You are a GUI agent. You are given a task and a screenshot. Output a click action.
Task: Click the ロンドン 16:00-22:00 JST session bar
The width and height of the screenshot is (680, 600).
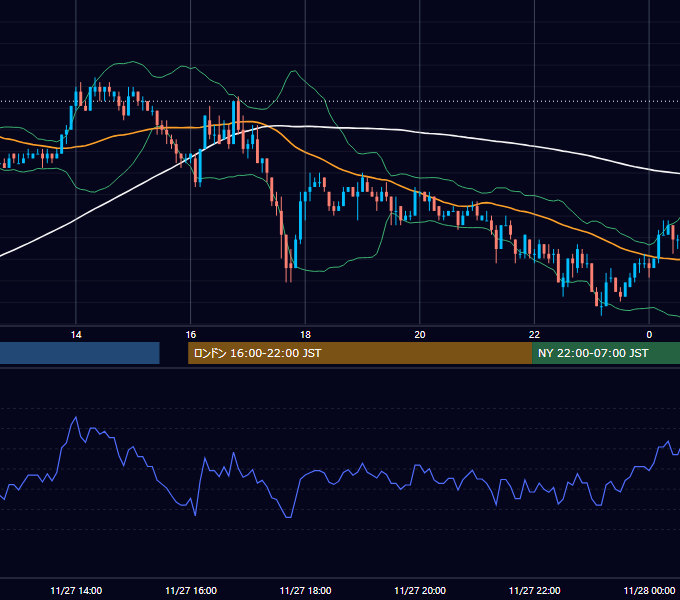coord(360,353)
